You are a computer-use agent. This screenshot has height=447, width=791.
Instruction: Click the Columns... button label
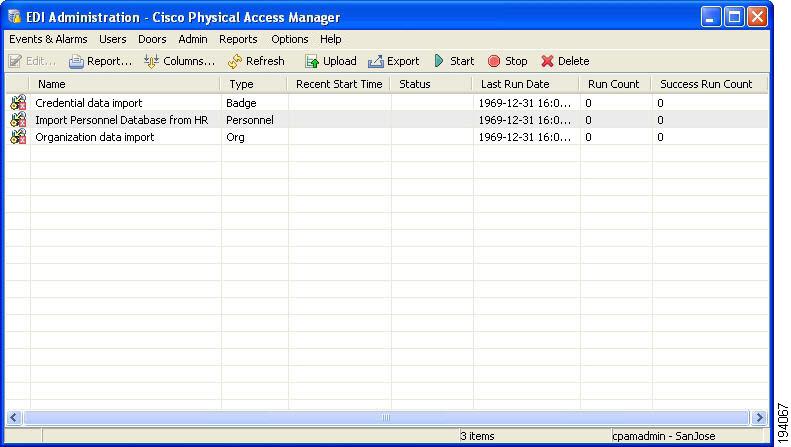[x=189, y=61]
